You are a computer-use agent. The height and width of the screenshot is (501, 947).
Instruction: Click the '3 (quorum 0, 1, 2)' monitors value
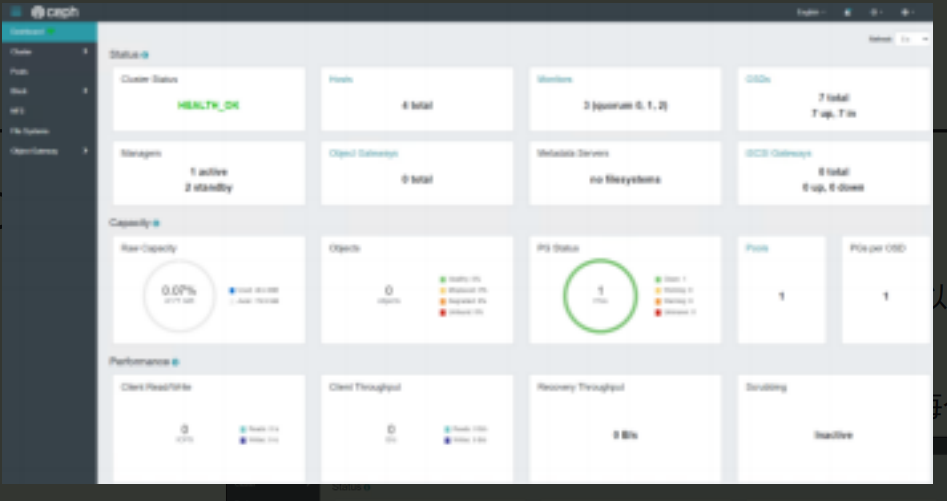pyautogui.click(x=625, y=105)
